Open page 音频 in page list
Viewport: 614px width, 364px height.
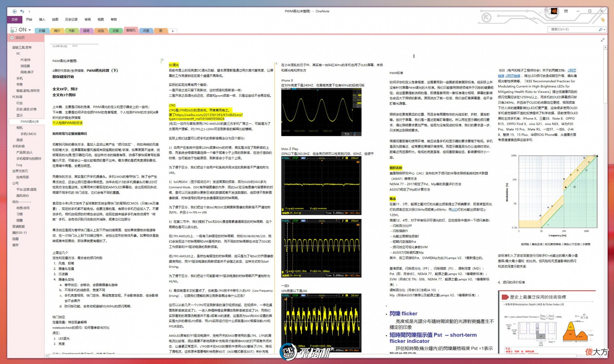tap(20, 140)
